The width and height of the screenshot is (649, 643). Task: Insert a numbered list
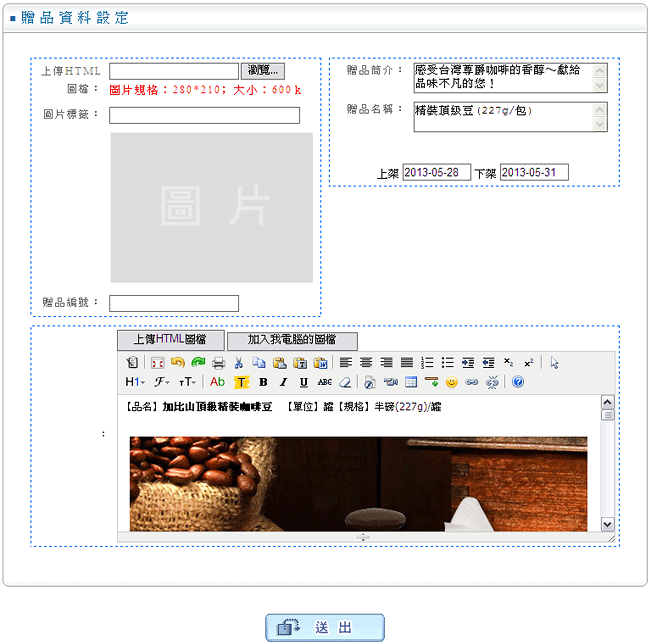(x=427, y=363)
